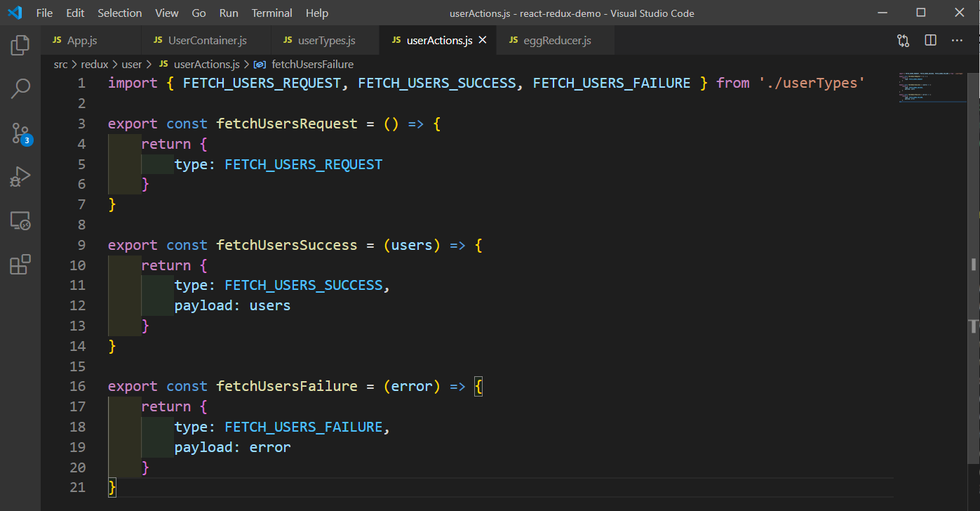
Task: Click FETCH_USERS_FAILURE on line 18
Action: [304, 427]
